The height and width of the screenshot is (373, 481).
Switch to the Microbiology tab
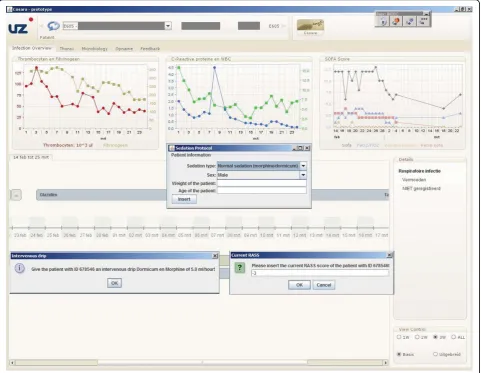click(x=95, y=49)
